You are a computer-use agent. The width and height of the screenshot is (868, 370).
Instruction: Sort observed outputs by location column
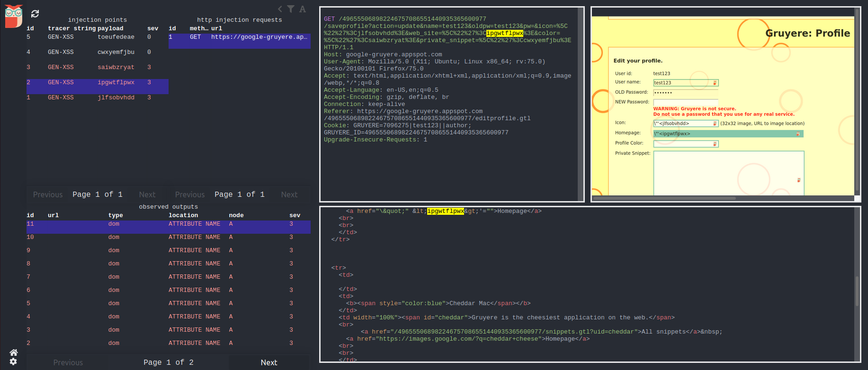(183, 215)
